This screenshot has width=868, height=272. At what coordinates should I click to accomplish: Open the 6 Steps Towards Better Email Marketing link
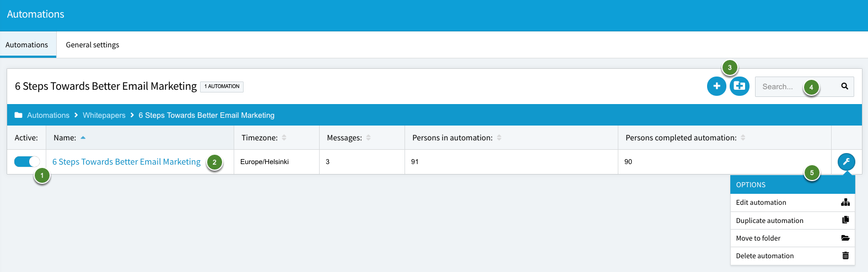pyautogui.click(x=126, y=162)
